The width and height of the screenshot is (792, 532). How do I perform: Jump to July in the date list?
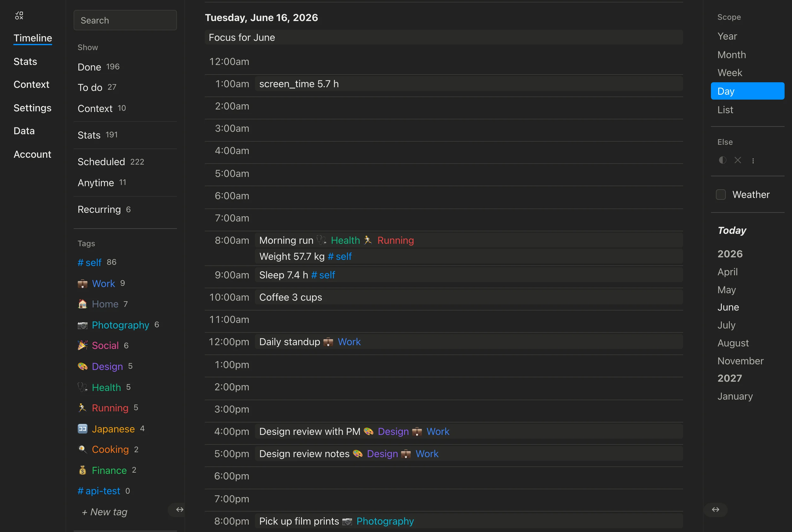point(726,325)
